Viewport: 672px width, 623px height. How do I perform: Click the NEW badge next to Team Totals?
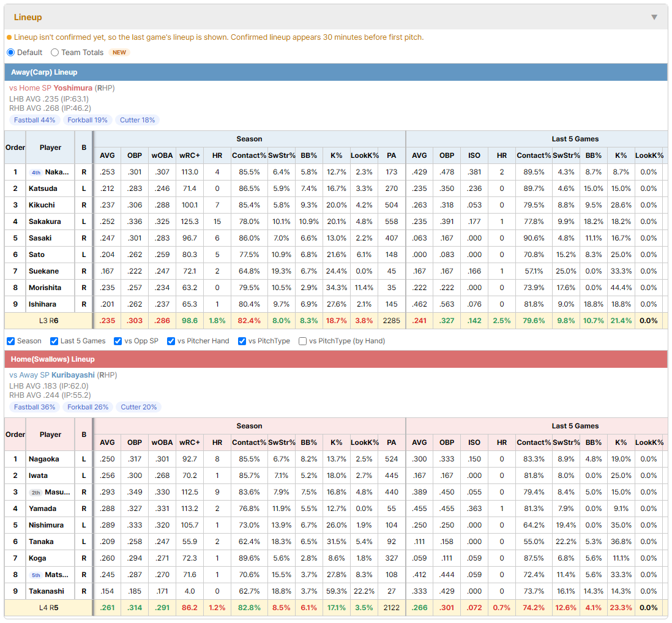[119, 52]
